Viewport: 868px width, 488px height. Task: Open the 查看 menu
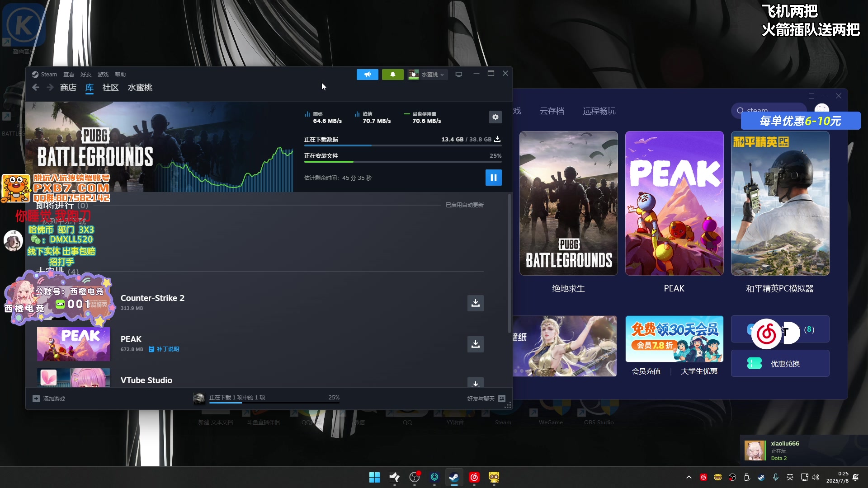tap(69, 75)
